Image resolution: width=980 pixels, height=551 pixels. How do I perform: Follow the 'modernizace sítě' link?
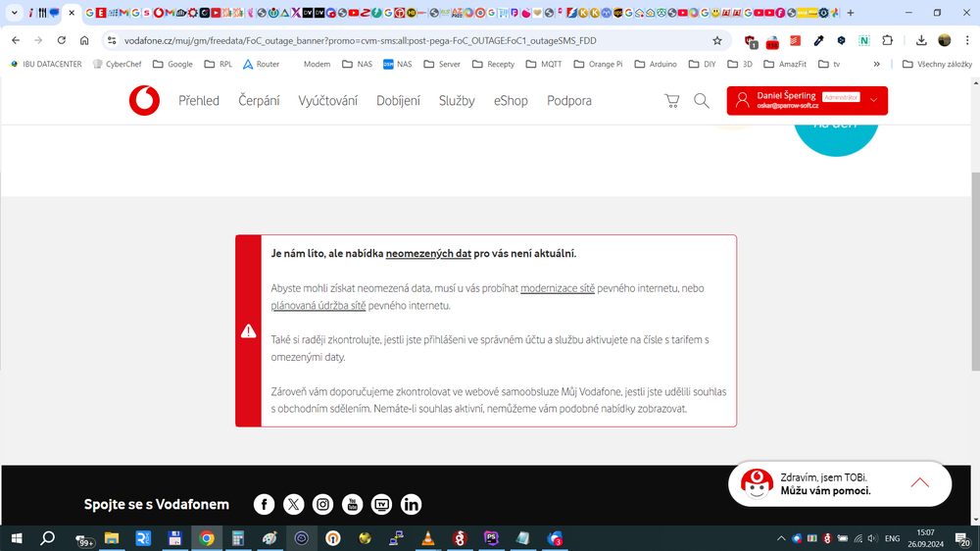pyautogui.click(x=558, y=288)
